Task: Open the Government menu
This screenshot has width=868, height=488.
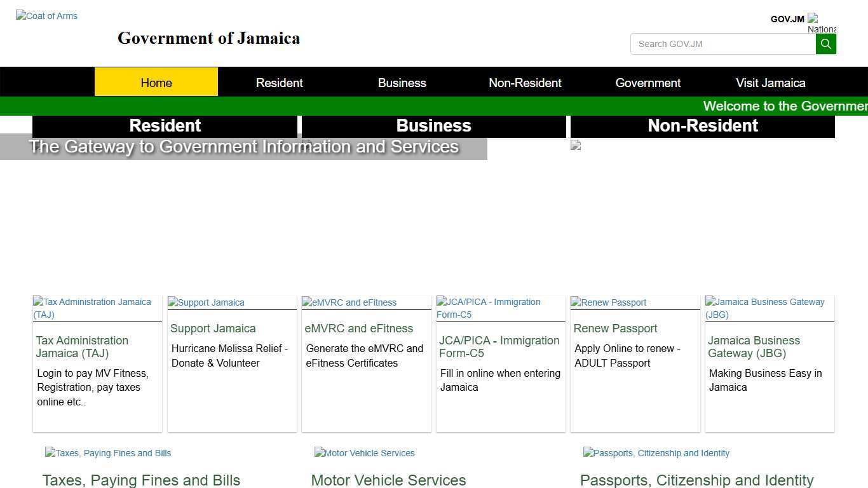Action: 648,83
